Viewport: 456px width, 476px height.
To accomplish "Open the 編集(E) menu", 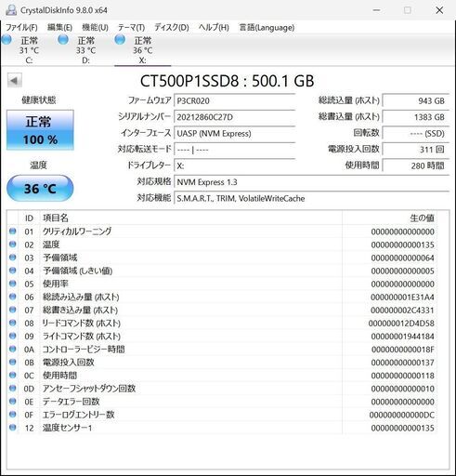I will tap(59, 27).
